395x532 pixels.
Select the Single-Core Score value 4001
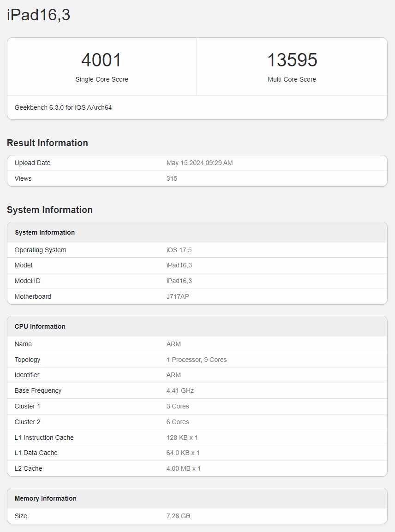point(102,59)
